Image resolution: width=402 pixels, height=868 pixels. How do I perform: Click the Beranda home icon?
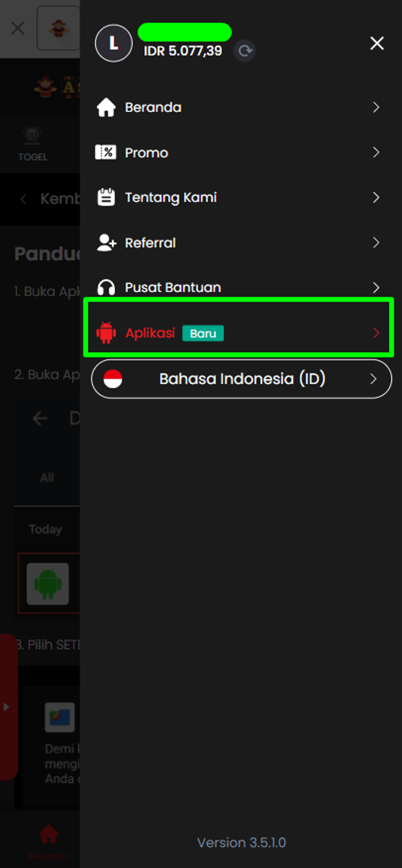click(106, 107)
